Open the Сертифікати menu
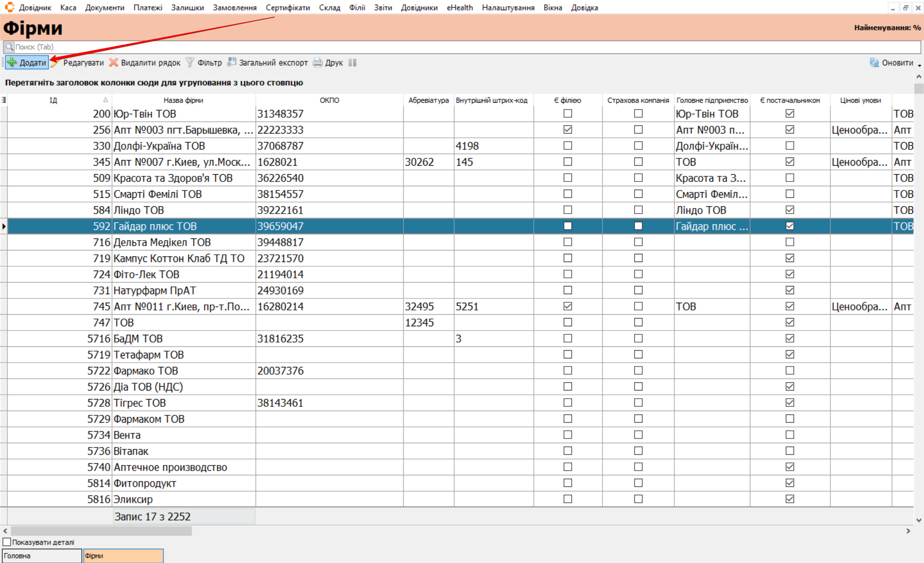 point(288,7)
